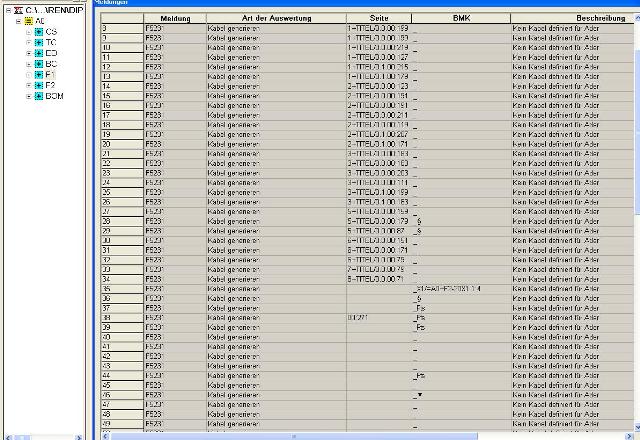Click the blank corner header above row numbers

tap(122, 18)
